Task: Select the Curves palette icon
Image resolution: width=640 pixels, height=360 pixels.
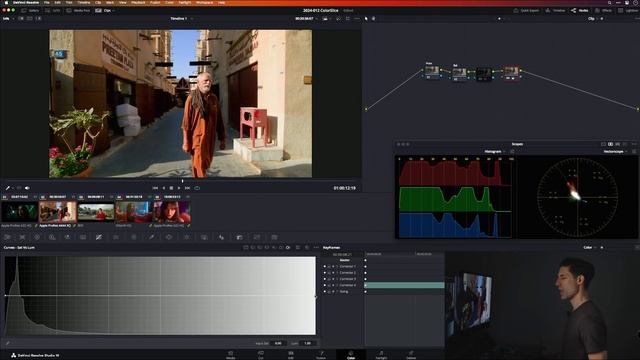Action: [x=99, y=237]
